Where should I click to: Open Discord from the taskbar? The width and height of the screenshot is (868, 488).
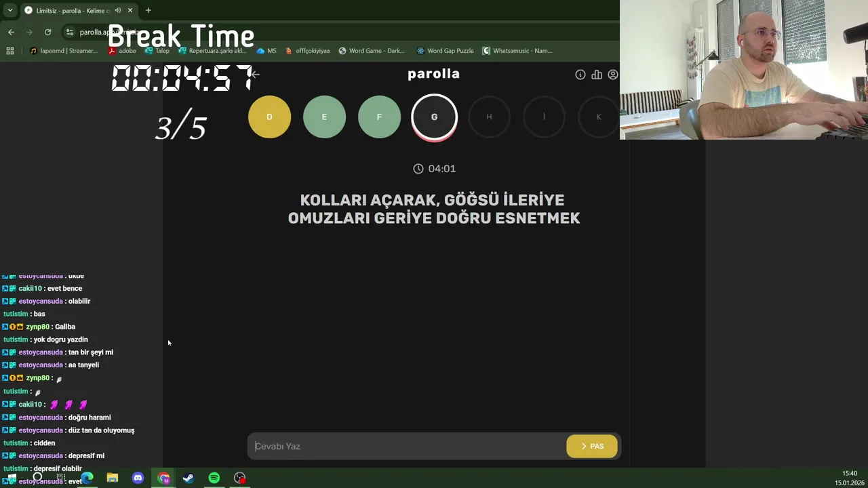tap(138, 478)
